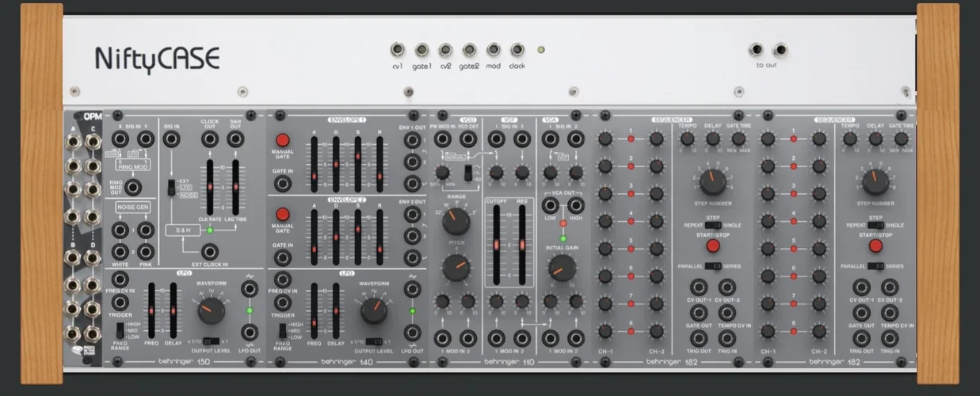The width and height of the screenshot is (980, 396).
Task: Flip the 140 module FREQ RANGE switch
Action: coord(282,330)
